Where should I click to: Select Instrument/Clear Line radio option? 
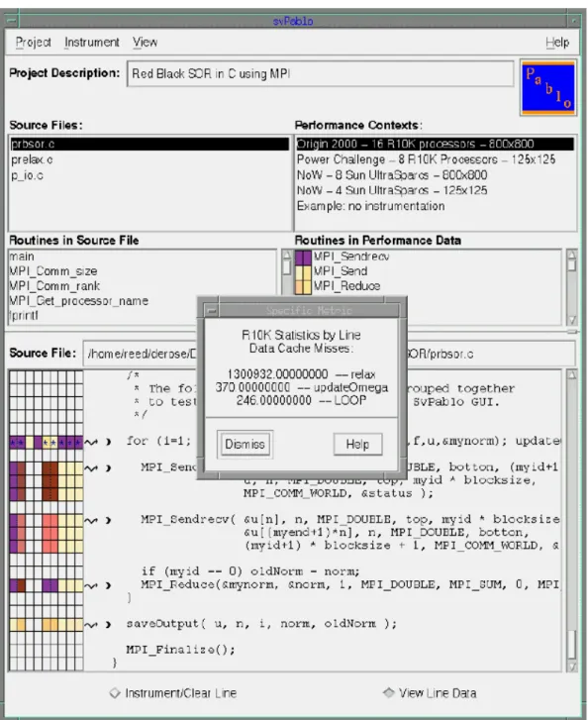(x=173, y=693)
